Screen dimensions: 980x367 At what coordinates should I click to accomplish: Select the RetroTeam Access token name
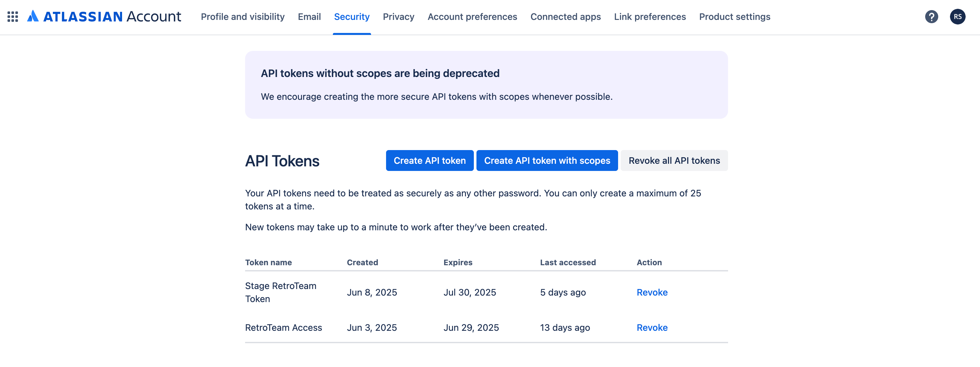pos(283,328)
